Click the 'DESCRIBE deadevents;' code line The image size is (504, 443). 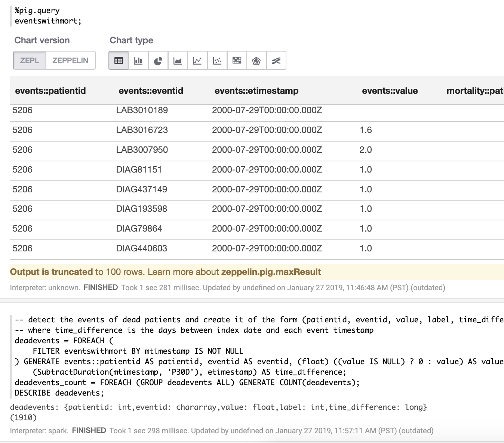pos(59,393)
